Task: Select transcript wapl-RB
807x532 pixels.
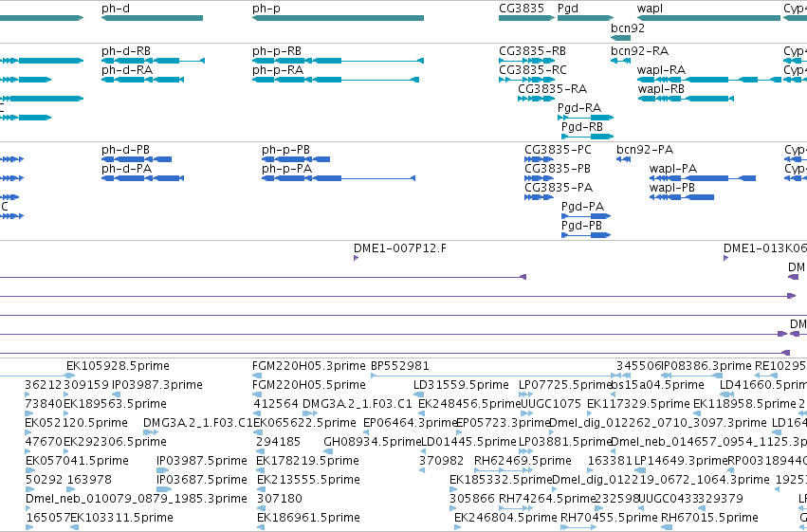Action: pyautogui.click(x=686, y=99)
